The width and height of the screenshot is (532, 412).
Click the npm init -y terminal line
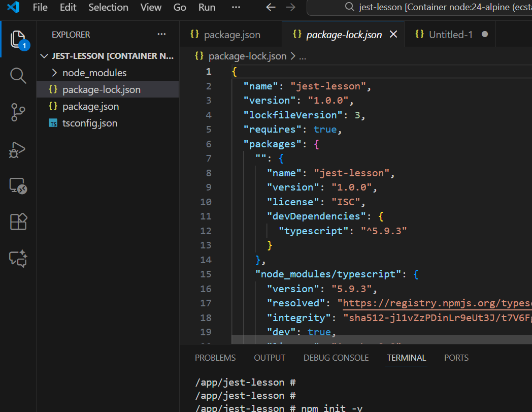tap(279, 407)
